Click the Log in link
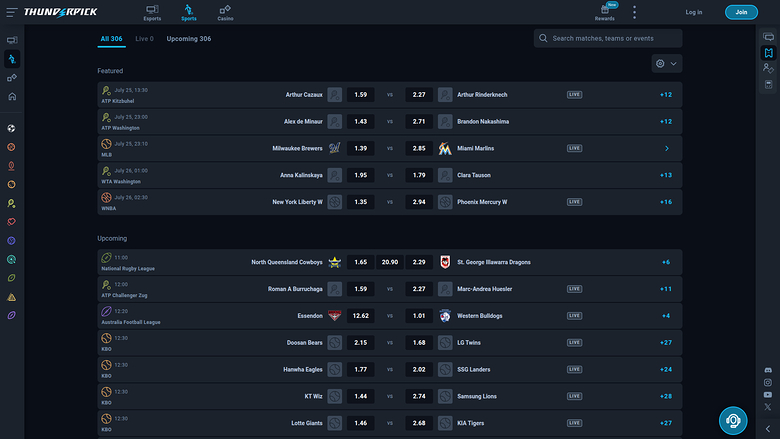The width and height of the screenshot is (780, 439). point(693,12)
